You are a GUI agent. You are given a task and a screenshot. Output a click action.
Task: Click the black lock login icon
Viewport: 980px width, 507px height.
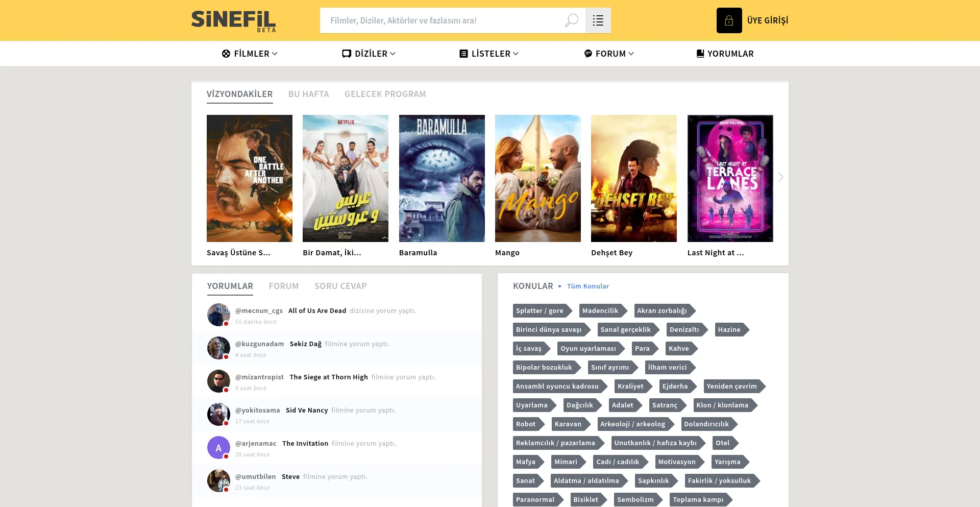point(729,20)
